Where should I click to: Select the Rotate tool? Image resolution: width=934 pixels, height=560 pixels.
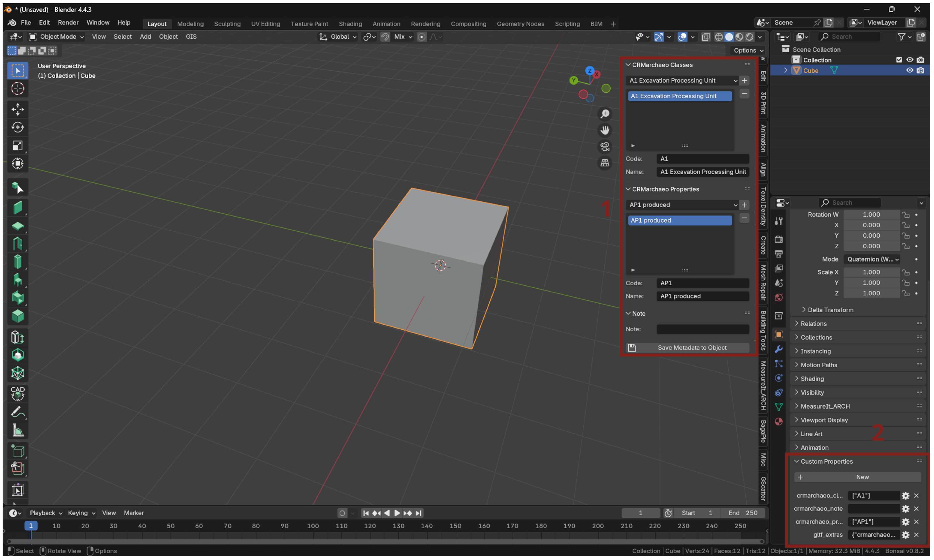coord(17,128)
